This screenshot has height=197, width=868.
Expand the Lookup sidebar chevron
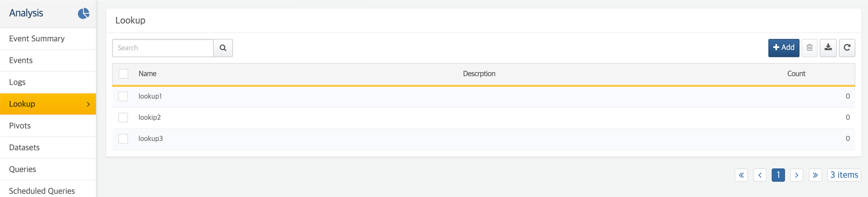click(88, 104)
